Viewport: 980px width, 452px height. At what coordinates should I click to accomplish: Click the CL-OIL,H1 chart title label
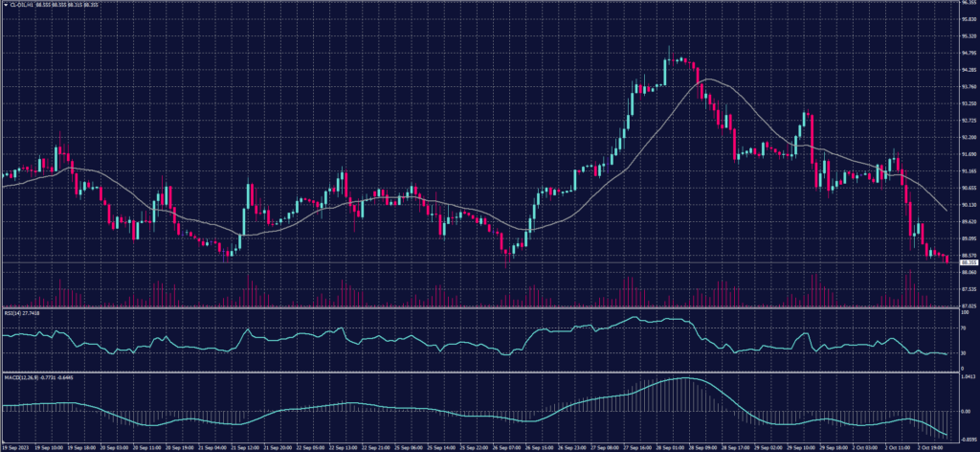[x=19, y=4]
